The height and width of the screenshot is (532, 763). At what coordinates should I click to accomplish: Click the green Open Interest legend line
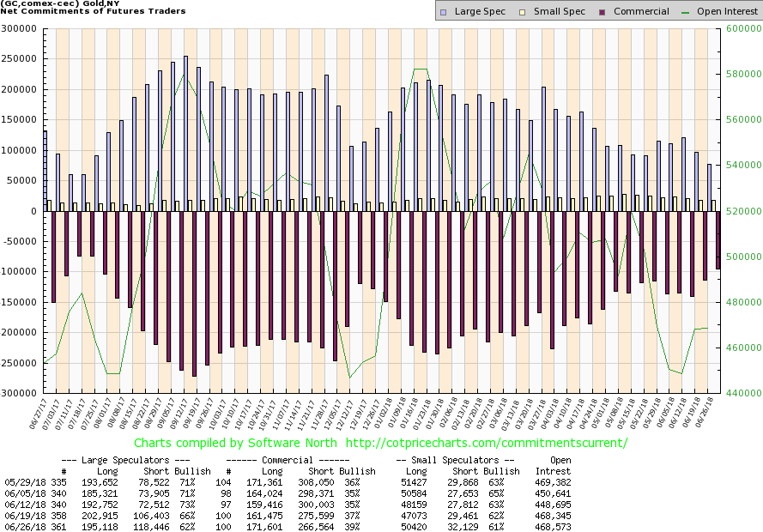tap(687, 12)
